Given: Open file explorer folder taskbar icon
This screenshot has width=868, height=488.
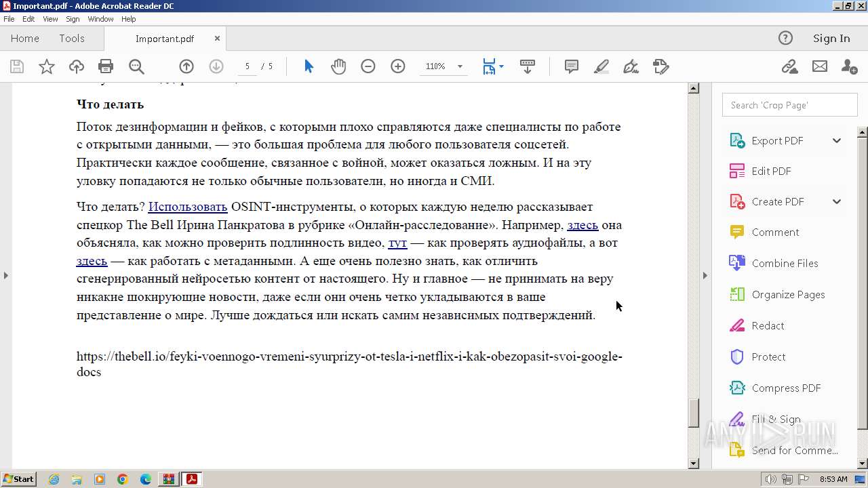Looking at the screenshot, I should tap(77, 479).
